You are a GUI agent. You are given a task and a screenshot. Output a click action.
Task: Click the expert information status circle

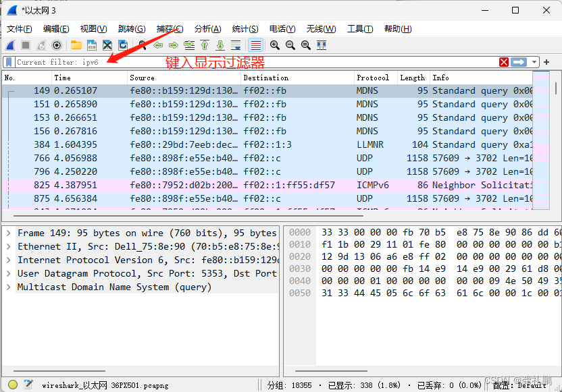13,385
